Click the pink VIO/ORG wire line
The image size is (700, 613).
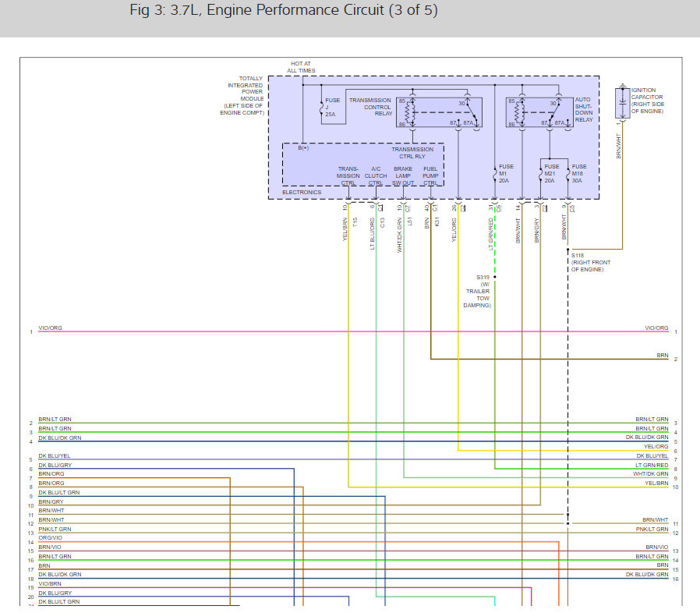point(353,331)
